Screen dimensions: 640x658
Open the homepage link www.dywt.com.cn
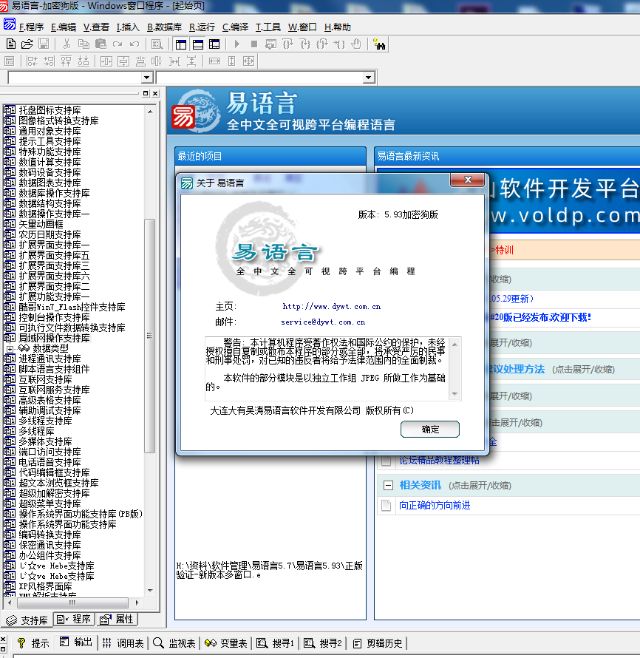pos(331,306)
